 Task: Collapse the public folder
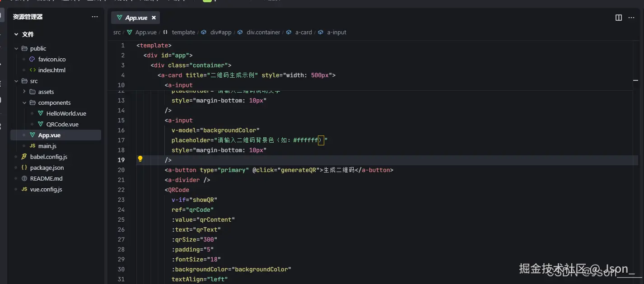(x=16, y=48)
